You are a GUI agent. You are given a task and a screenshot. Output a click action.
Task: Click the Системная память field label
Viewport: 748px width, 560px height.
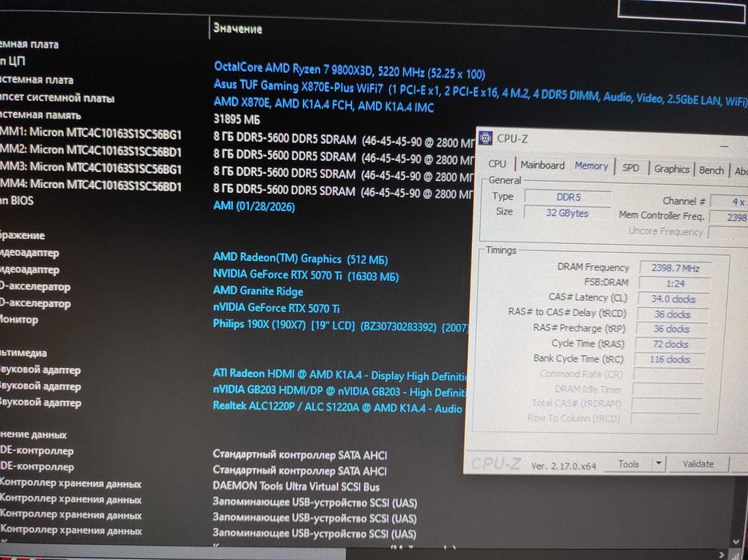coord(41,115)
